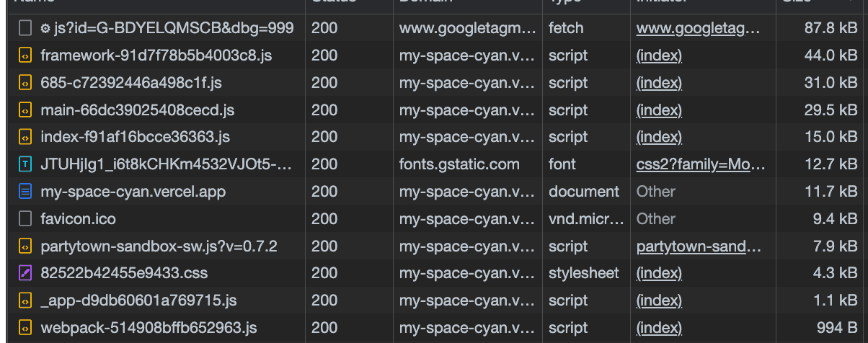Image resolution: width=868 pixels, height=343 pixels.
Task: Select the index-f91af16bcce36363.js request row
Action: (x=135, y=137)
